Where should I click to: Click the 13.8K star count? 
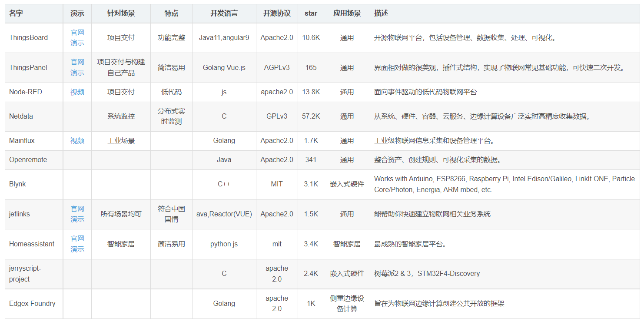(x=311, y=92)
